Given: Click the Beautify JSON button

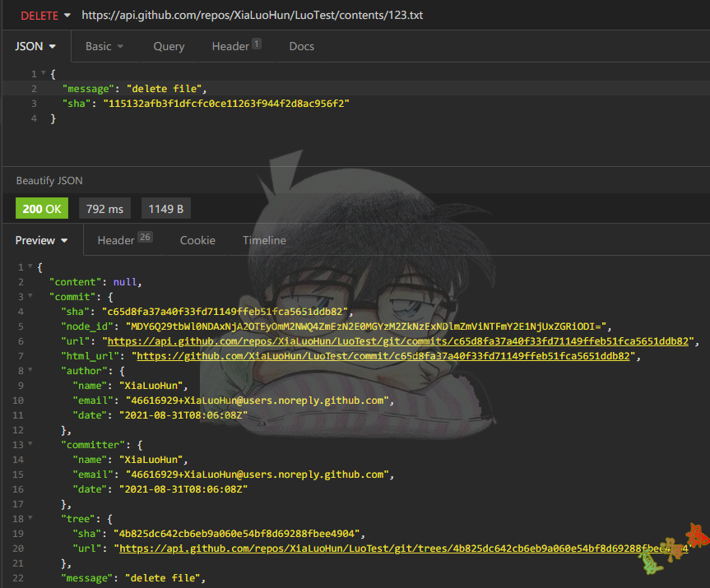Looking at the screenshot, I should (49, 180).
